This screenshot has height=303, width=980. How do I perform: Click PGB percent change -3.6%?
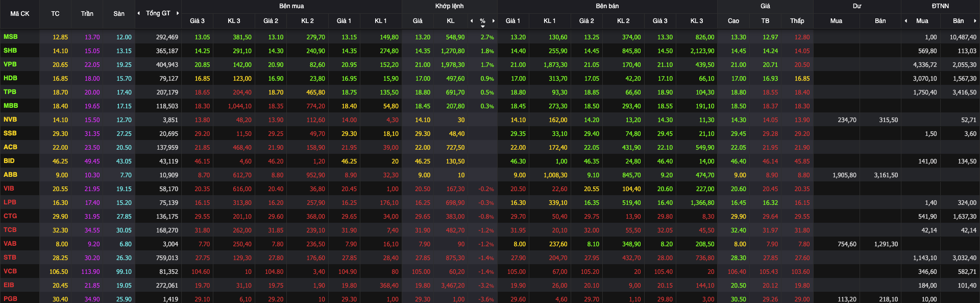(x=486, y=299)
